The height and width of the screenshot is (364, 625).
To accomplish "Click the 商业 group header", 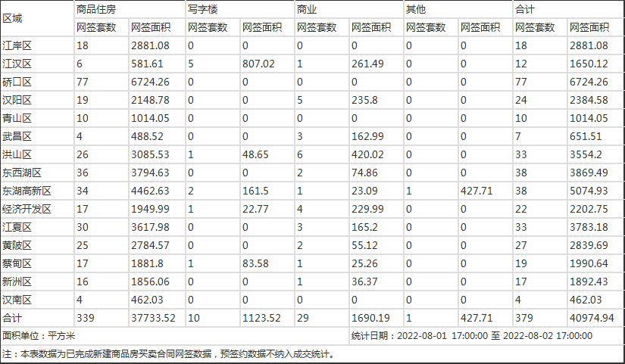I will (x=307, y=9).
